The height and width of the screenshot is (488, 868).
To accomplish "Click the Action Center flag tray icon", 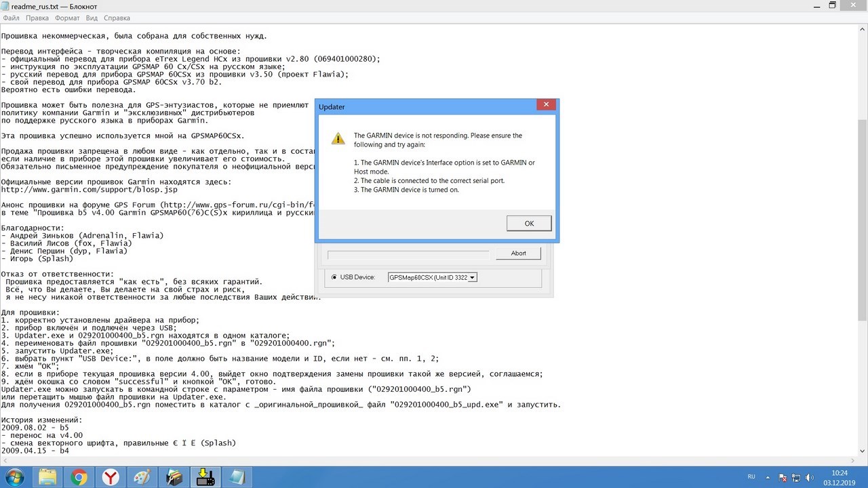I will coord(781,477).
